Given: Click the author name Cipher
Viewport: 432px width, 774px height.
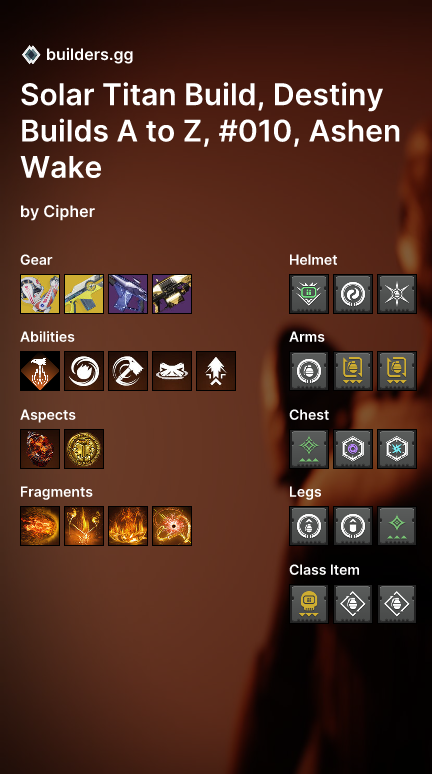Looking at the screenshot, I should point(69,212).
